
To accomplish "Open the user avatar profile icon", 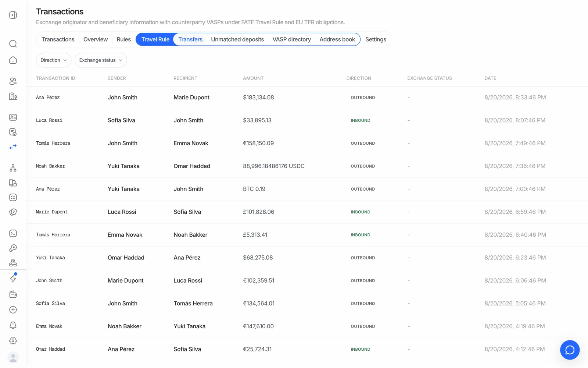I will 13,357.
